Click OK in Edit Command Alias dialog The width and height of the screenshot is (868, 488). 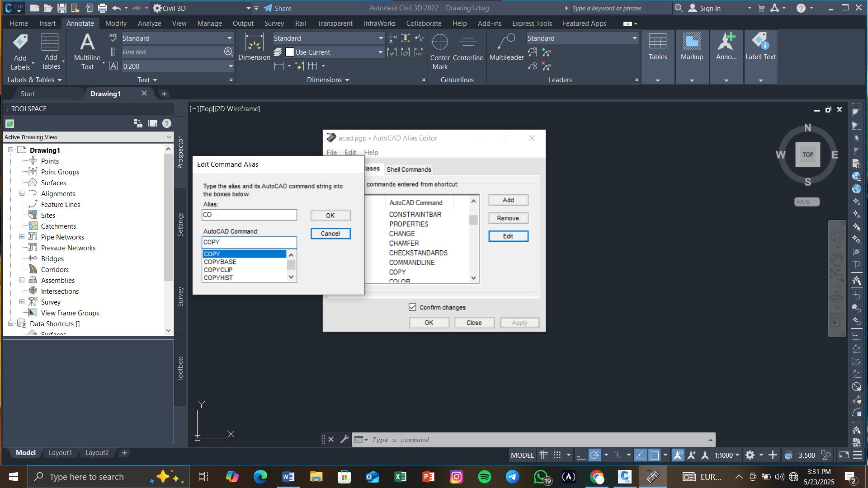click(x=330, y=216)
